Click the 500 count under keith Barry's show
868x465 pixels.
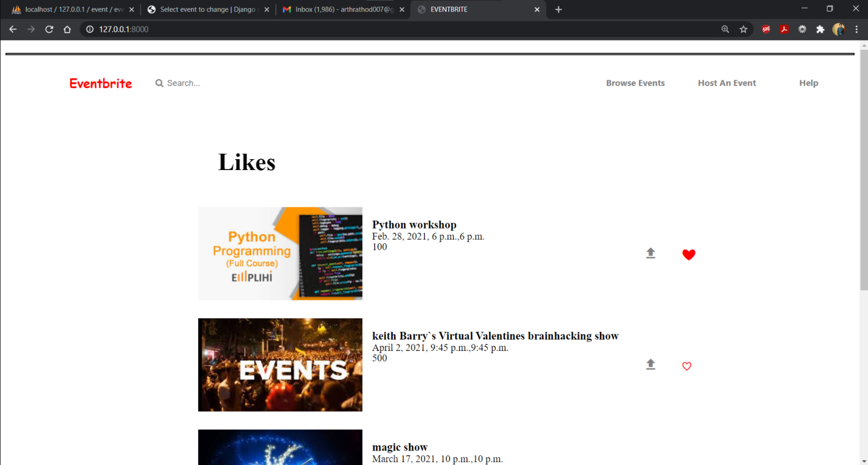click(379, 358)
